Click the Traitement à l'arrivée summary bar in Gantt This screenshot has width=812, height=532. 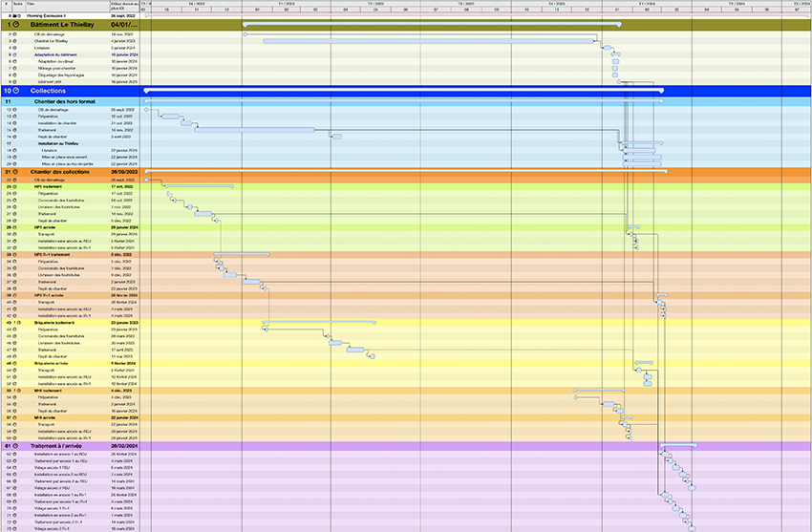coord(678,445)
